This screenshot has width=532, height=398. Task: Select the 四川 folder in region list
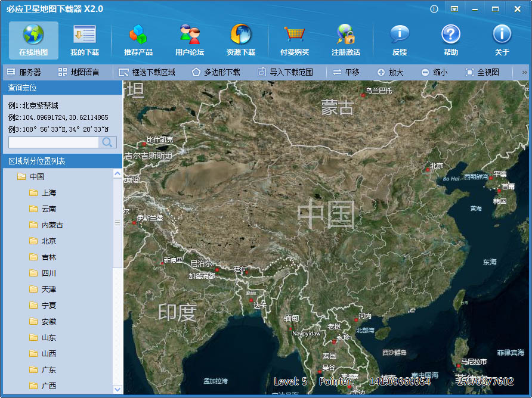click(49, 273)
